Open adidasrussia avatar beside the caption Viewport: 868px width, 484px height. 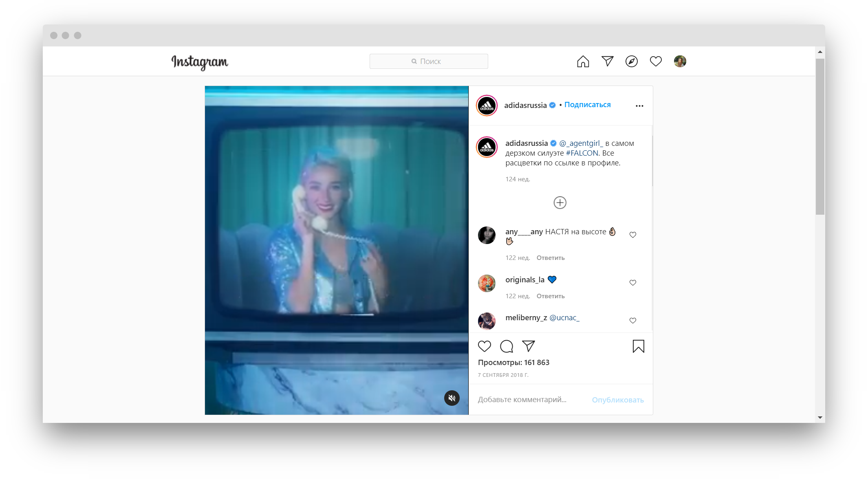pyautogui.click(x=487, y=147)
